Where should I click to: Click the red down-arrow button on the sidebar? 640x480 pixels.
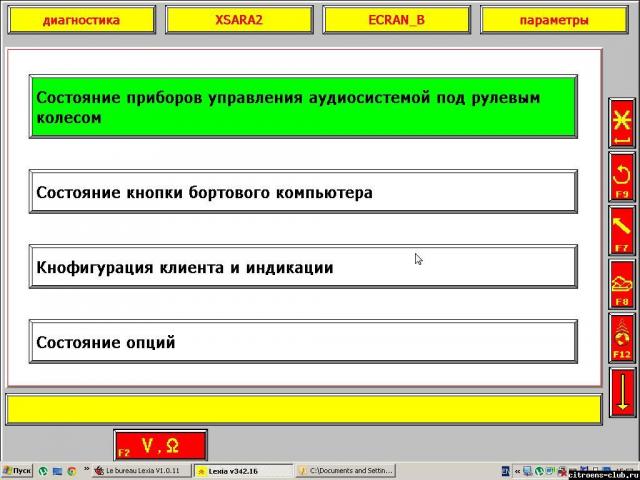coord(622,392)
